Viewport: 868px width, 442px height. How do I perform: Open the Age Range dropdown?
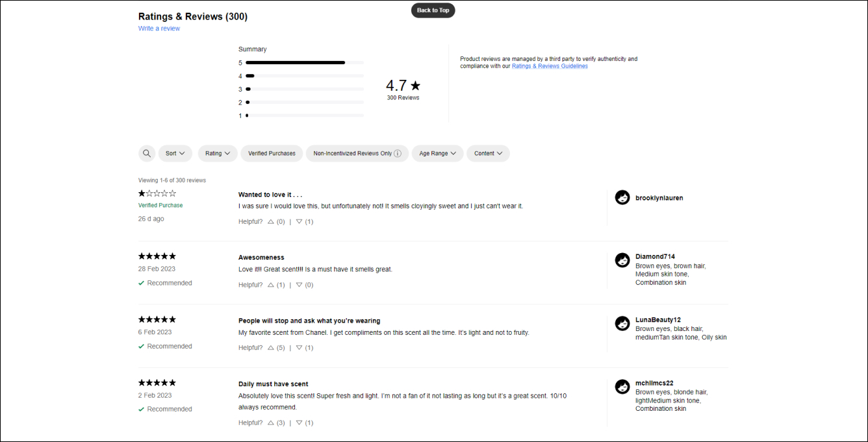[x=438, y=153]
